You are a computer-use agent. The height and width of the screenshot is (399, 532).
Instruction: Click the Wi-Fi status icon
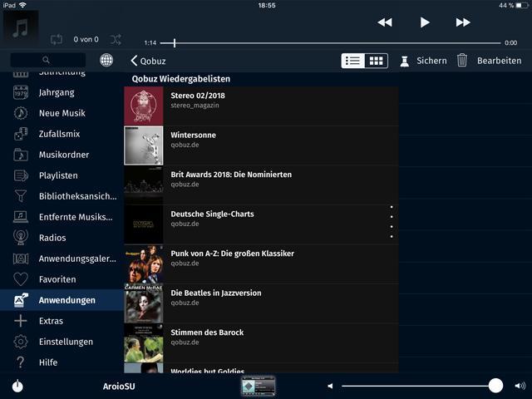coord(22,5)
